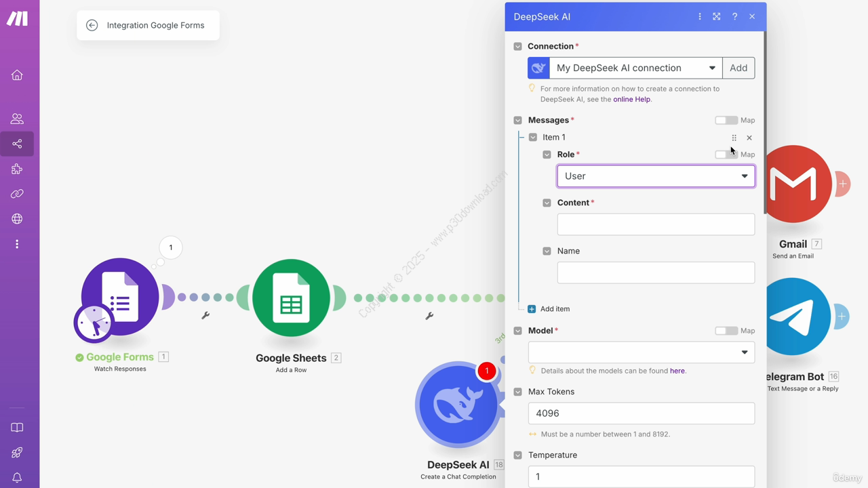Click the Item 1 drag handle dots
868x488 pixels.
point(734,138)
